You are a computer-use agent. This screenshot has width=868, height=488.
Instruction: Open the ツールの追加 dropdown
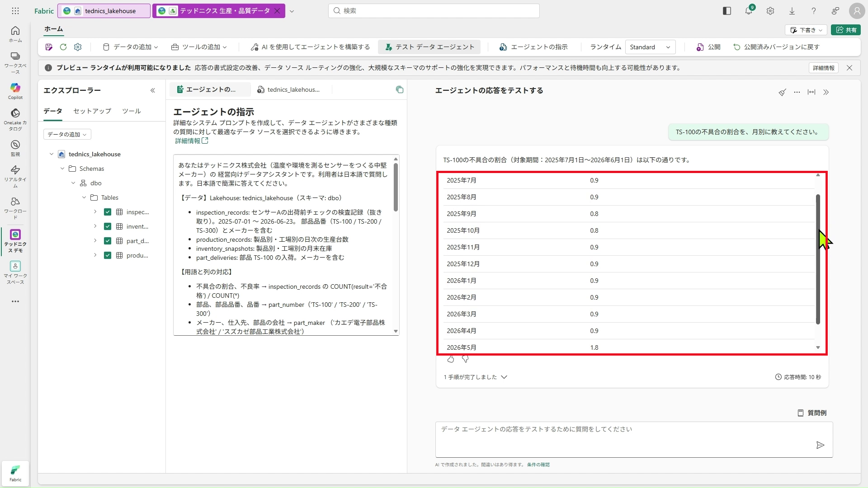[x=199, y=47]
